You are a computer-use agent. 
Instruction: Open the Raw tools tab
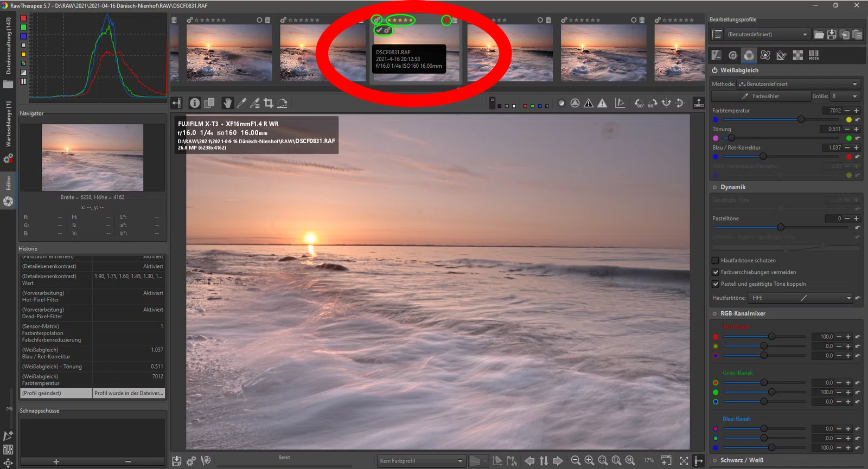[x=798, y=55]
